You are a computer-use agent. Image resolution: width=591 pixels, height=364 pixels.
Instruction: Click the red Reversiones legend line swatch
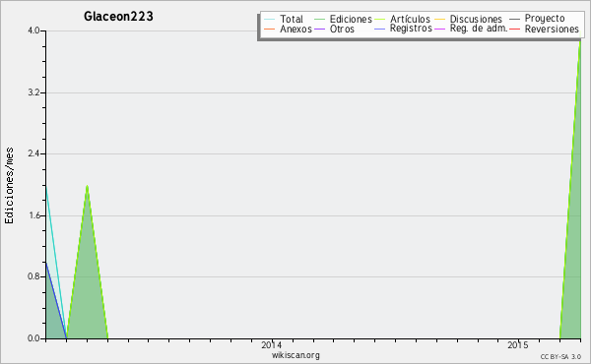514,29
